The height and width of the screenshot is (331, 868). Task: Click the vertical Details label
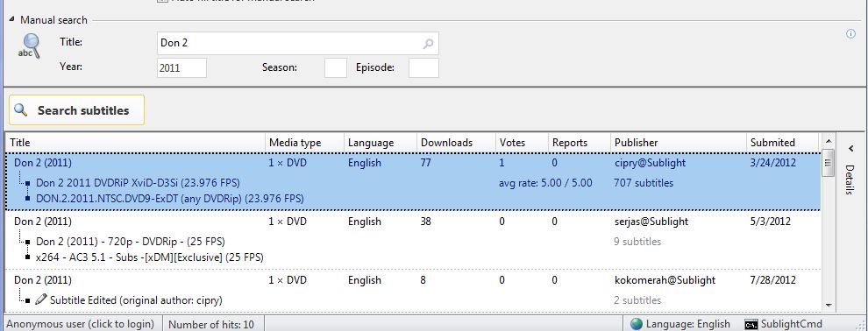(x=849, y=180)
